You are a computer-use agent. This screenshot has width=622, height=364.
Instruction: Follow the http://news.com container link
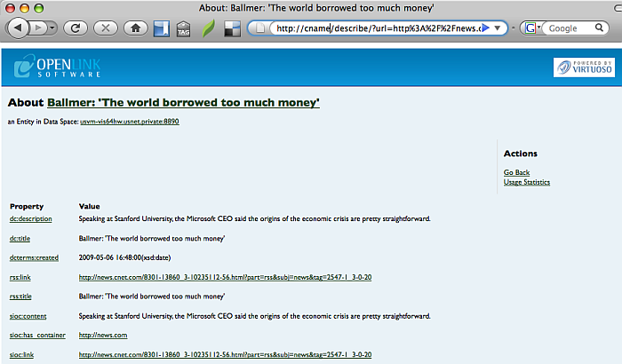(103, 335)
